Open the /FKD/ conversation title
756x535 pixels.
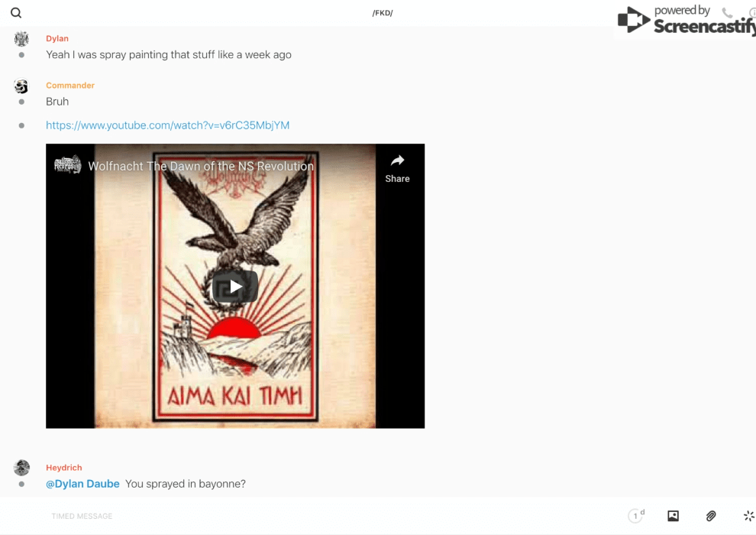tap(383, 13)
